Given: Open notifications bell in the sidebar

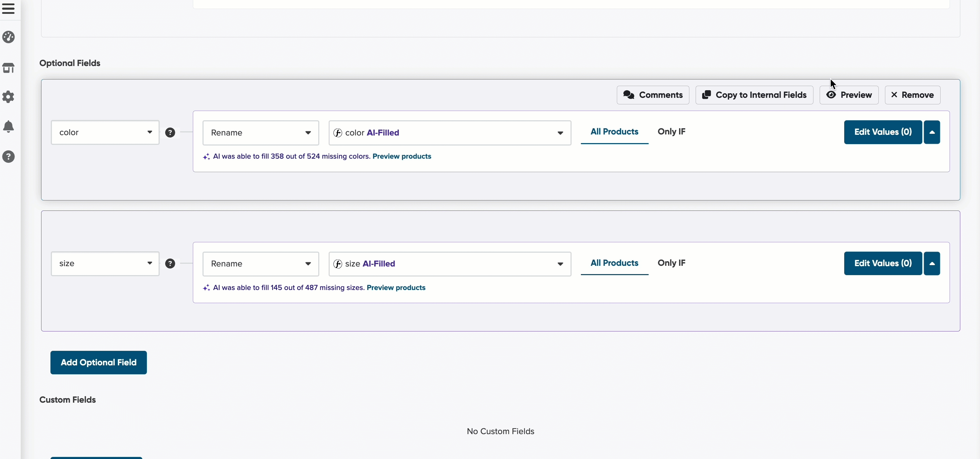Looking at the screenshot, I should pyautogui.click(x=8, y=127).
